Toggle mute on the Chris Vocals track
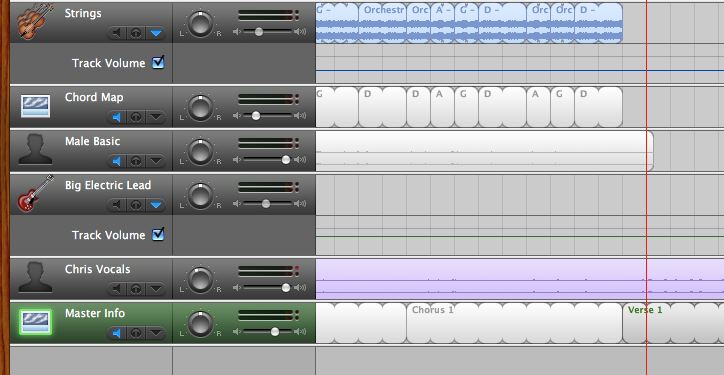Screen dimensions: 724x375 (x=117, y=289)
